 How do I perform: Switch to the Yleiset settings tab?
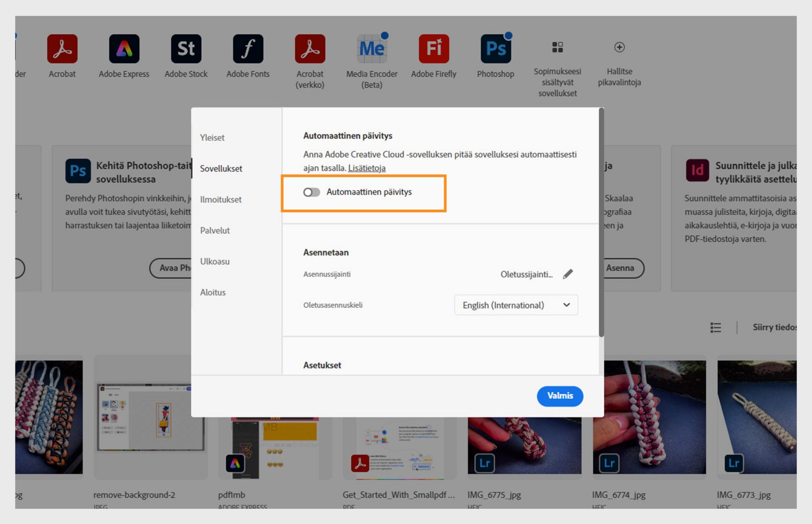(212, 138)
